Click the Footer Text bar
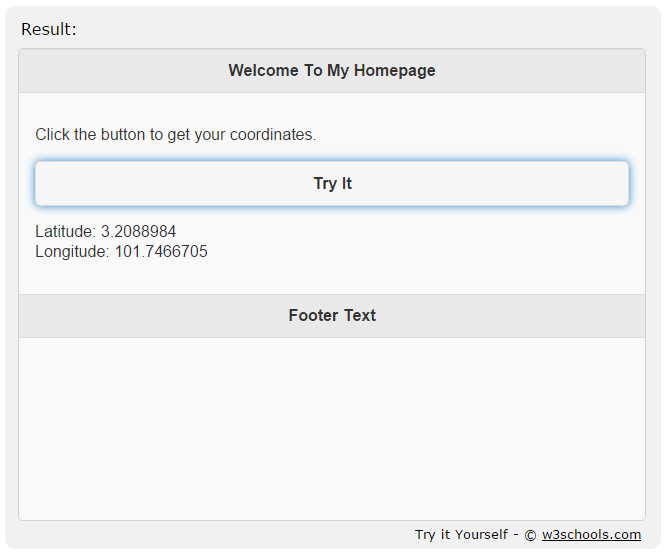This screenshot has width=667, height=553. (x=332, y=316)
